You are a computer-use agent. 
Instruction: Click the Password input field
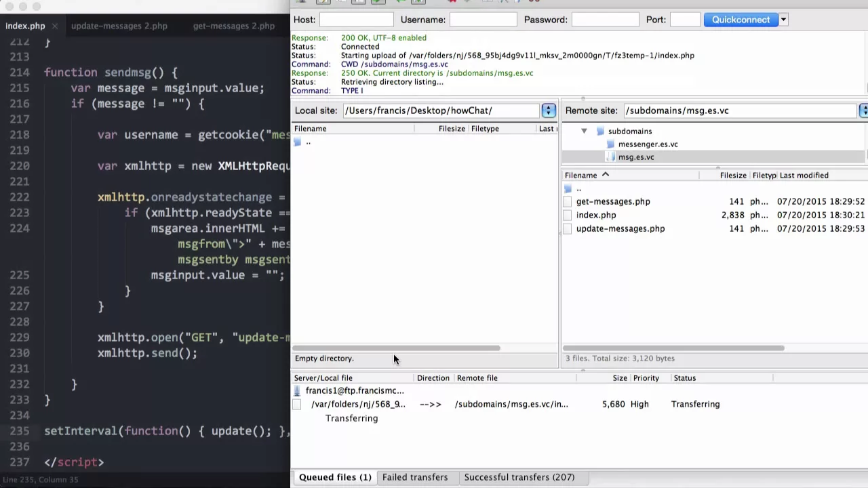point(605,20)
